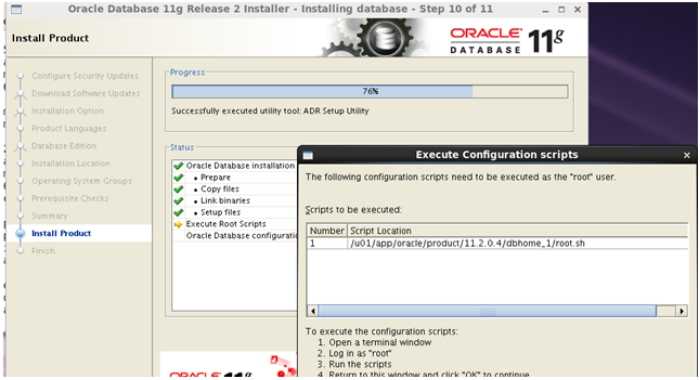Select the Database Edition step
Image resolution: width=700 pixels, height=380 pixels.
coord(64,146)
